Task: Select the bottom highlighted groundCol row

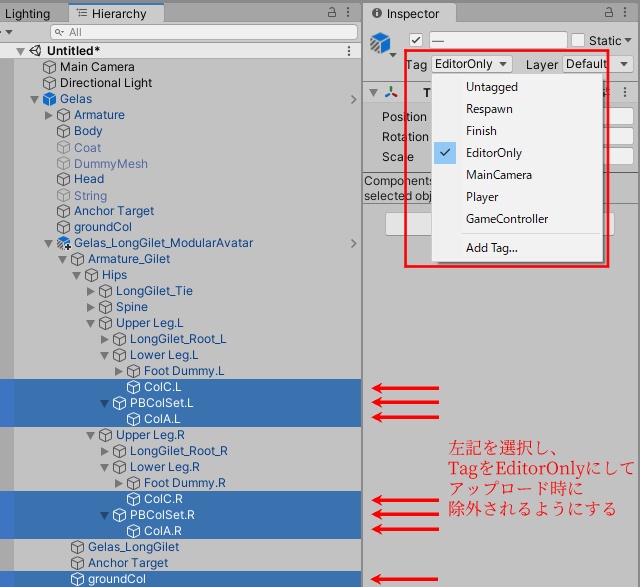Action: 180,579
